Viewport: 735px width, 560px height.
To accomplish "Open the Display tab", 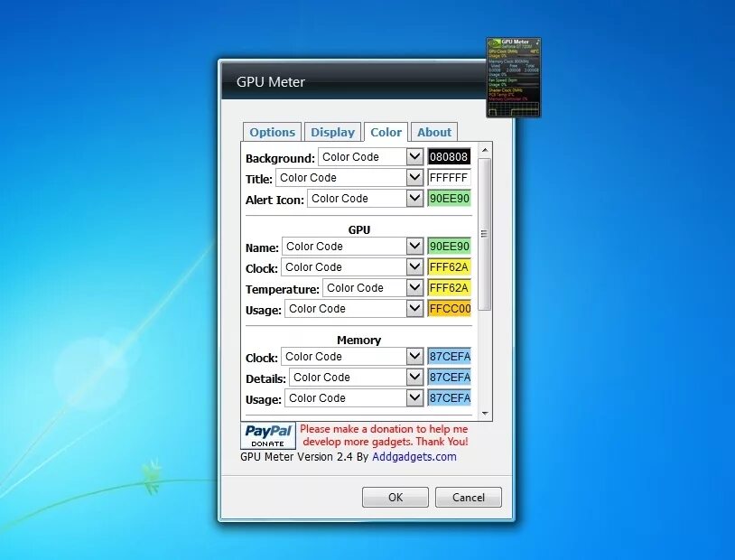I will [x=332, y=132].
